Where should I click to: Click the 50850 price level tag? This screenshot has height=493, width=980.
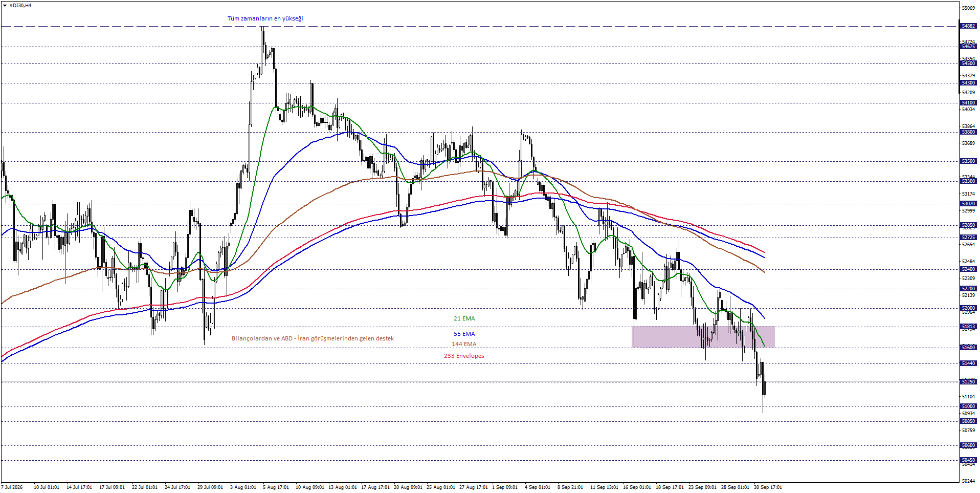pyautogui.click(x=968, y=421)
